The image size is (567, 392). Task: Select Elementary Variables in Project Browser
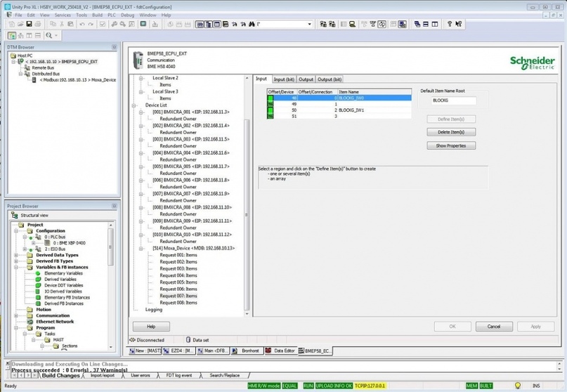(x=63, y=273)
